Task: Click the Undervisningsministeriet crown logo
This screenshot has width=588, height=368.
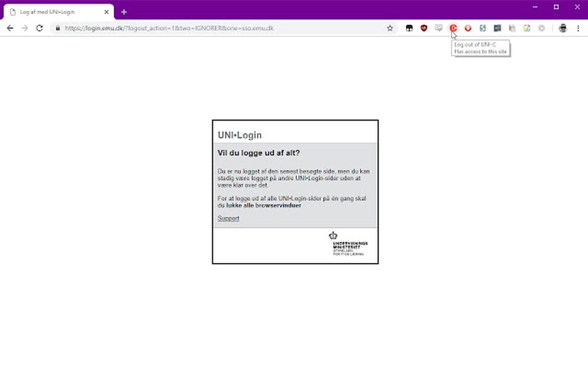Action: coord(333,236)
